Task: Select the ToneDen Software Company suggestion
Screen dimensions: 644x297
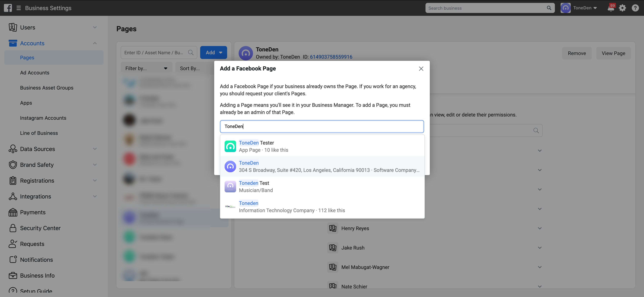Action: [322, 166]
